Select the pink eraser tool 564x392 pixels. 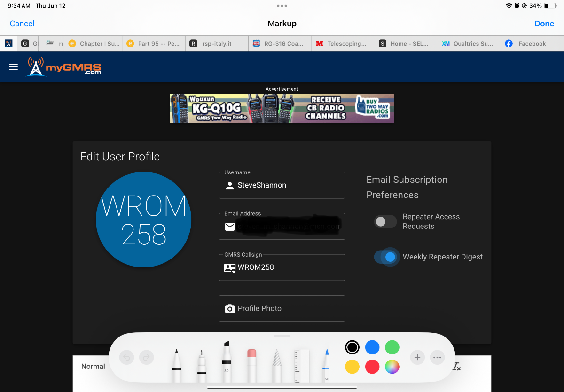click(251, 364)
